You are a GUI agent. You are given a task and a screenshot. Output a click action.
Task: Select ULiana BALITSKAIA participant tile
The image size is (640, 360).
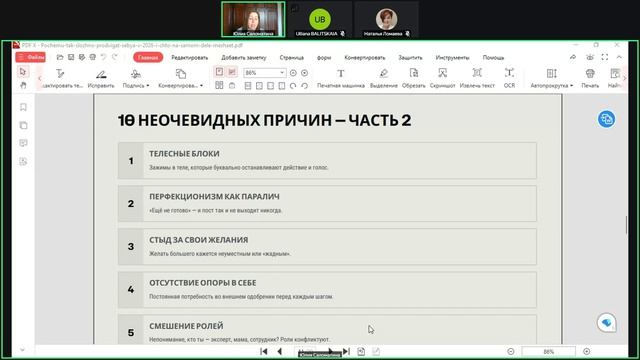[320, 20]
